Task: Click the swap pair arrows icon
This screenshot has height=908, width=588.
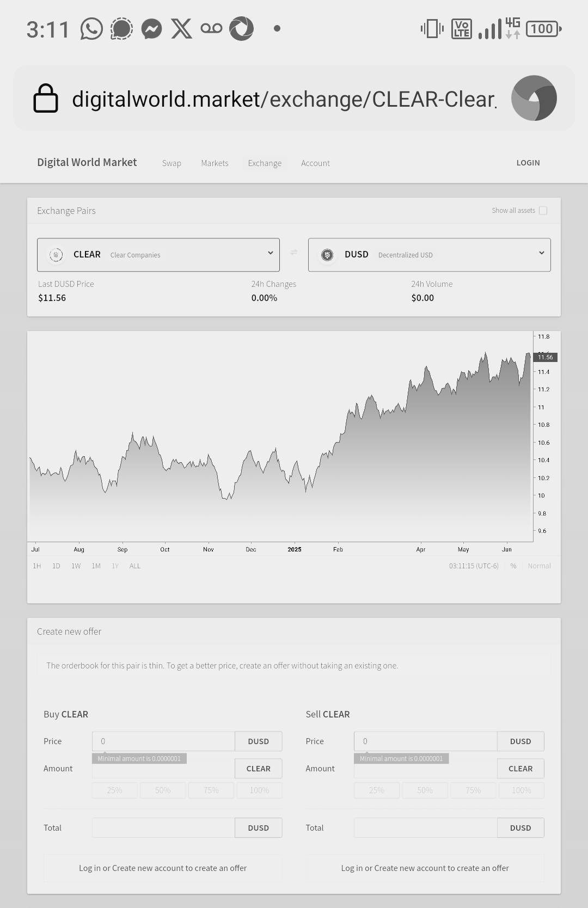Action: [x=293, y=252]
